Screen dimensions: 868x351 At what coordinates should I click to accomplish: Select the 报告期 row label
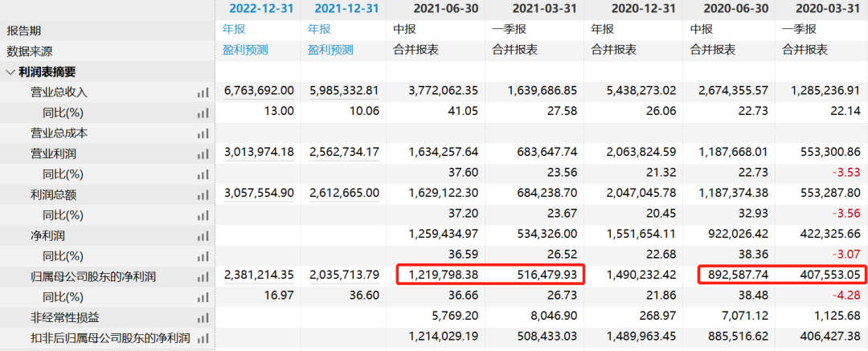26,30
